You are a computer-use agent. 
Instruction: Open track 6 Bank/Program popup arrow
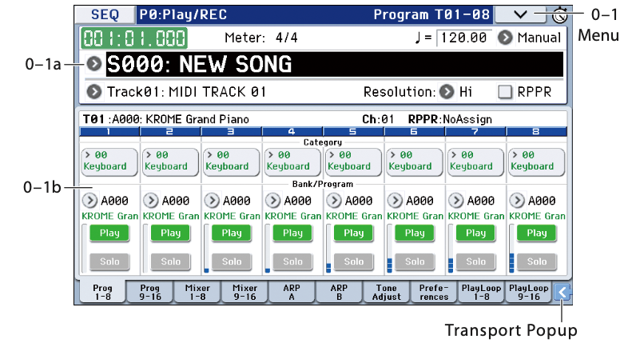(x=395, y=201)
